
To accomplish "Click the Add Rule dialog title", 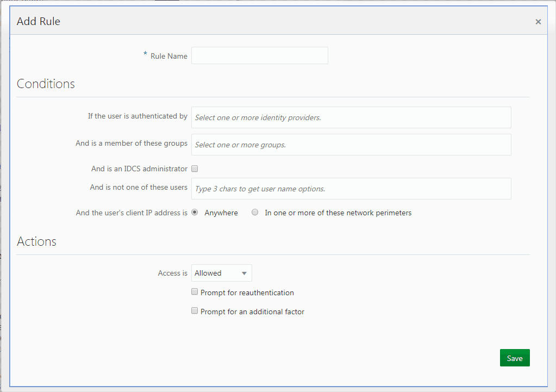I will click(x=38, y=21).
